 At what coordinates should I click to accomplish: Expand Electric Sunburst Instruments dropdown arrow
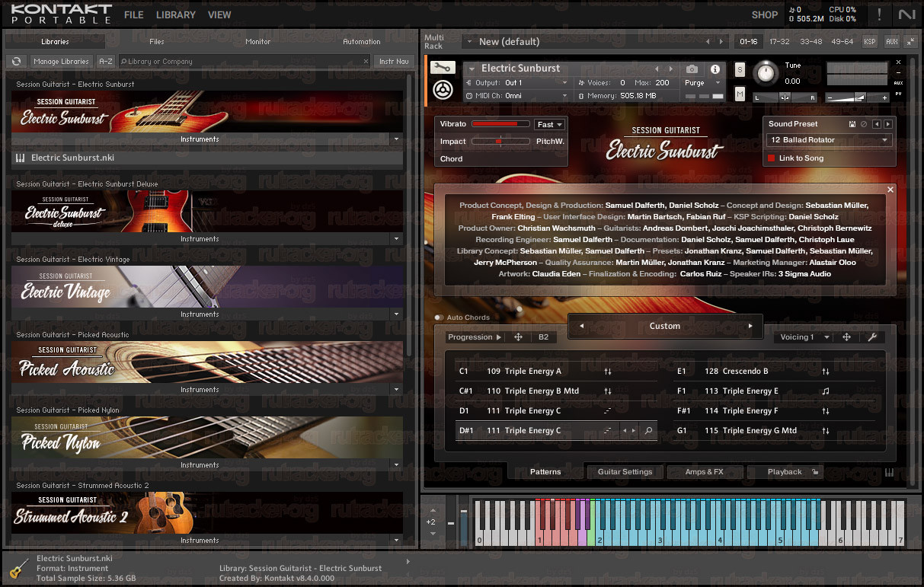395,139
